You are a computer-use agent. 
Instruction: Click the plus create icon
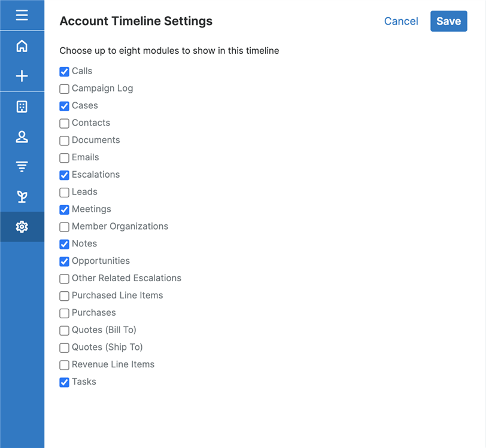point(22,76)
